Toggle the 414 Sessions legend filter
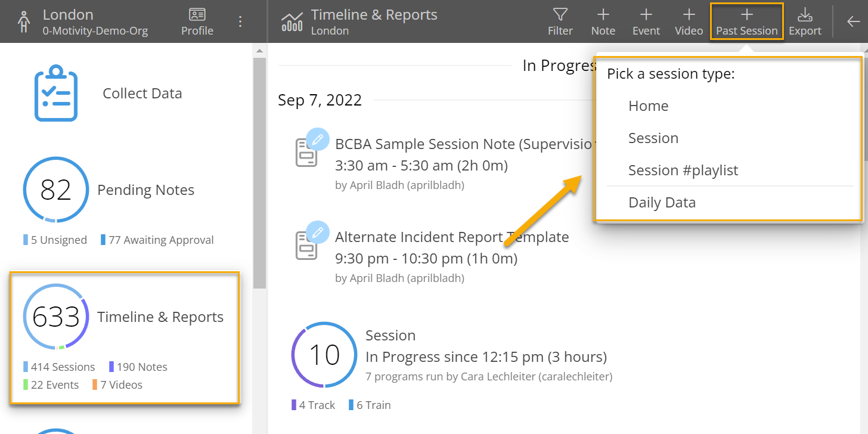This screenshot has height=434, width=868. click(x=58, y=366)
